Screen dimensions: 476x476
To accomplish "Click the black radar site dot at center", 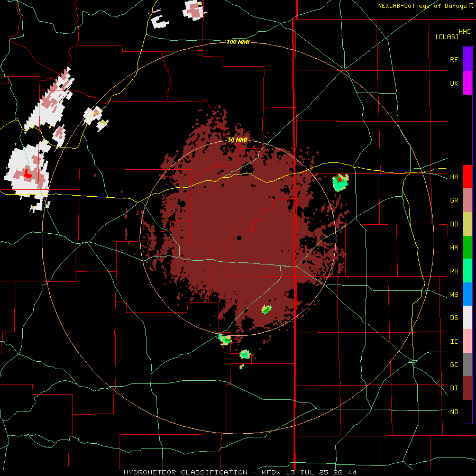I will pyautogui.click(x=239, y=237).
